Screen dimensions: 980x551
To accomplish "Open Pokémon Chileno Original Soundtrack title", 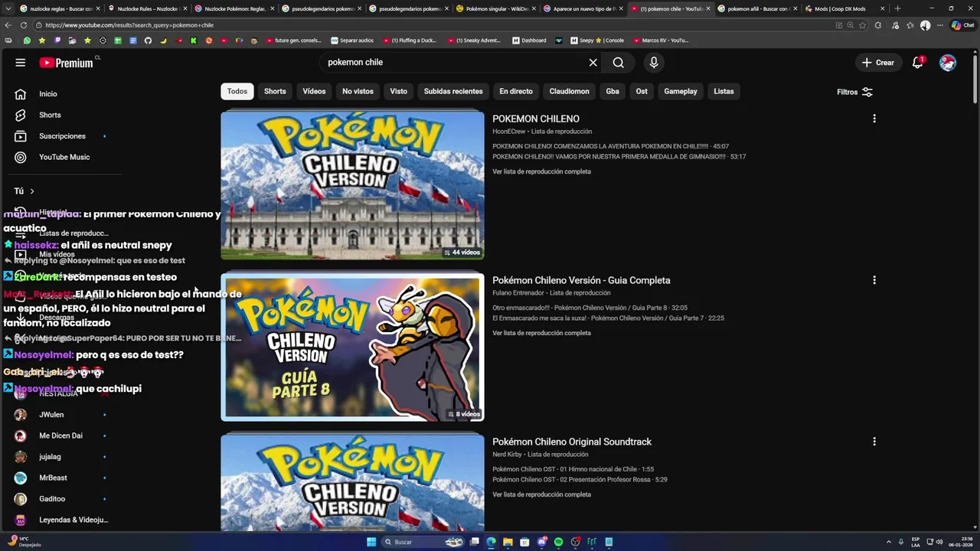I will [x=572, y=442].
